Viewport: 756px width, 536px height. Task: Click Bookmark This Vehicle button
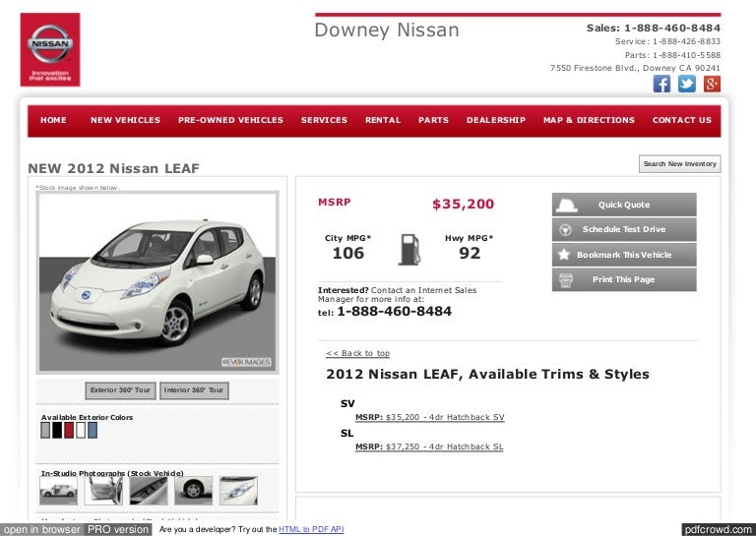tap(624, 255)
